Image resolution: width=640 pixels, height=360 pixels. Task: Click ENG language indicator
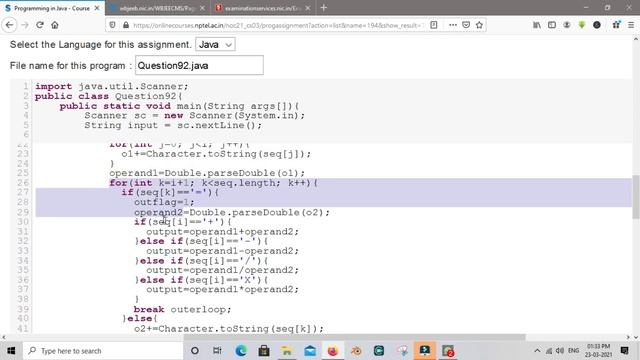(x=573, y=351)
